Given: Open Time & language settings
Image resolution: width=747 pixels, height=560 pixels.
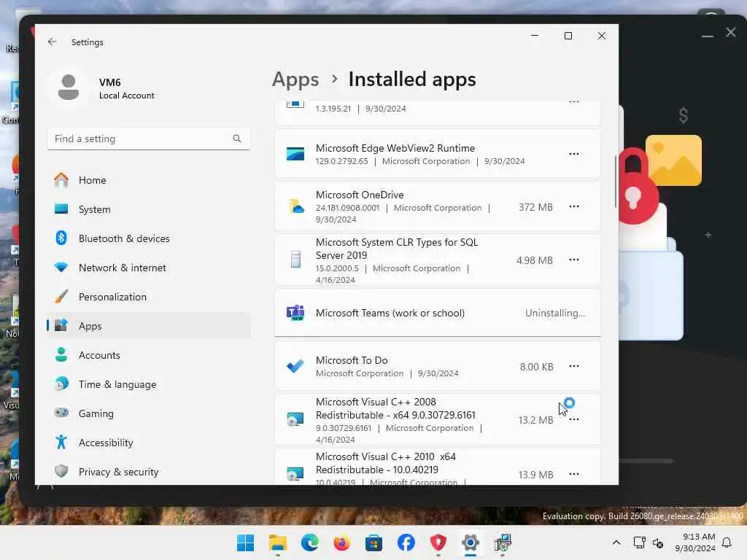Looking at the screenshot, I should pyautogui.click(x=149, y=384).
